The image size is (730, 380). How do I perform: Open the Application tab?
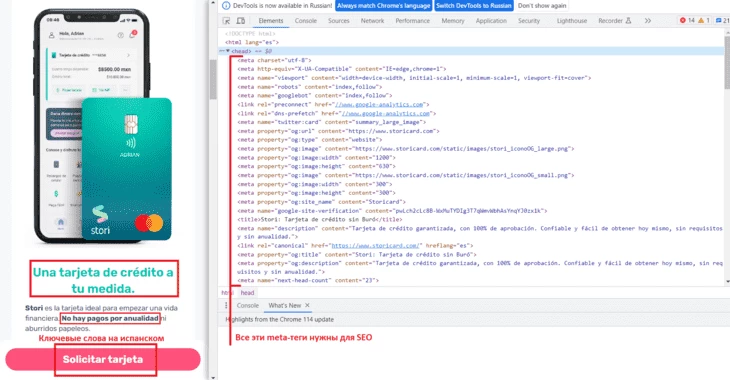pyautogui.click(x=491, y=21)
